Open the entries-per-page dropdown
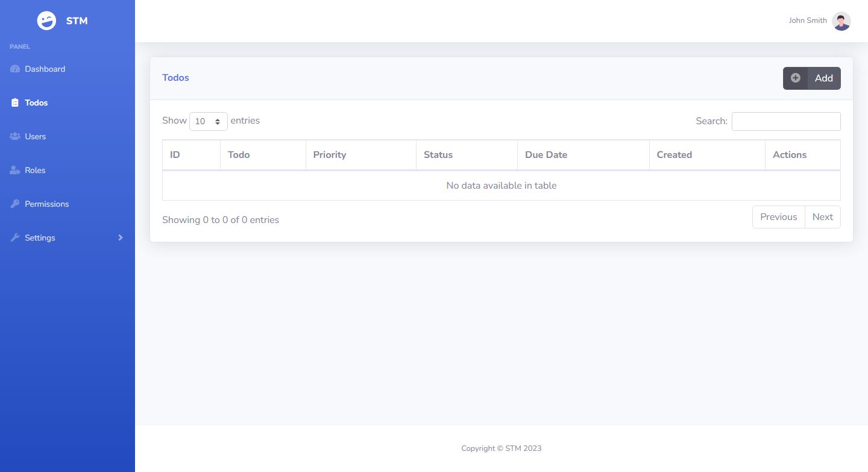 208,121
